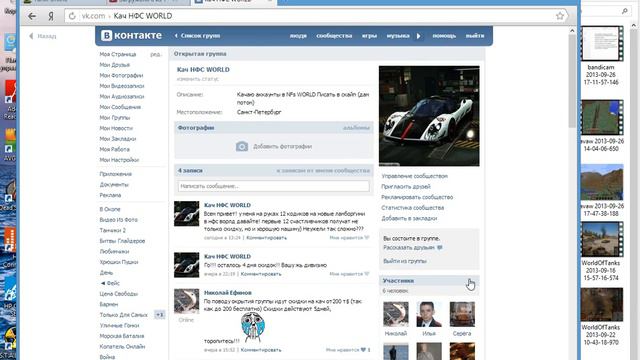The width and height of the screenshot is (640, 360).
Task: Click Мне нравится on the first wall post
Action: tap(349, 238)
